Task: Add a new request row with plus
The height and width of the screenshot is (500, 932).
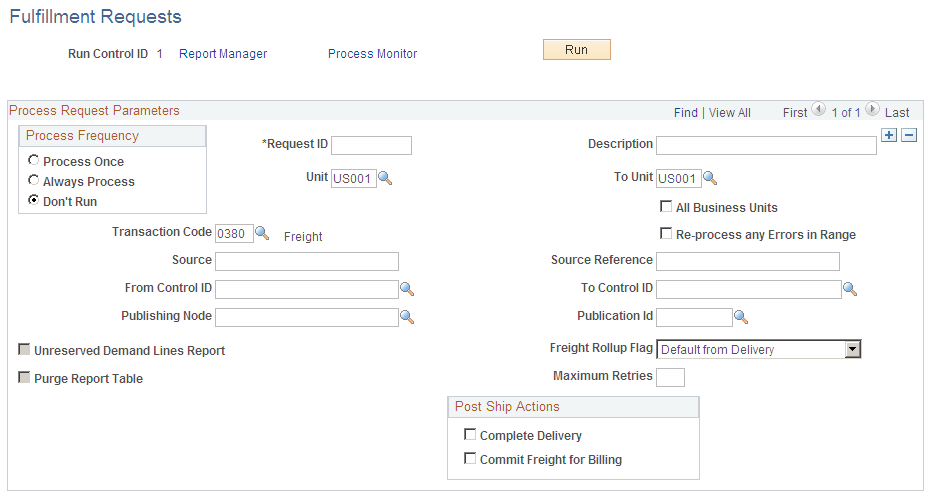Action: coord(889,136)
